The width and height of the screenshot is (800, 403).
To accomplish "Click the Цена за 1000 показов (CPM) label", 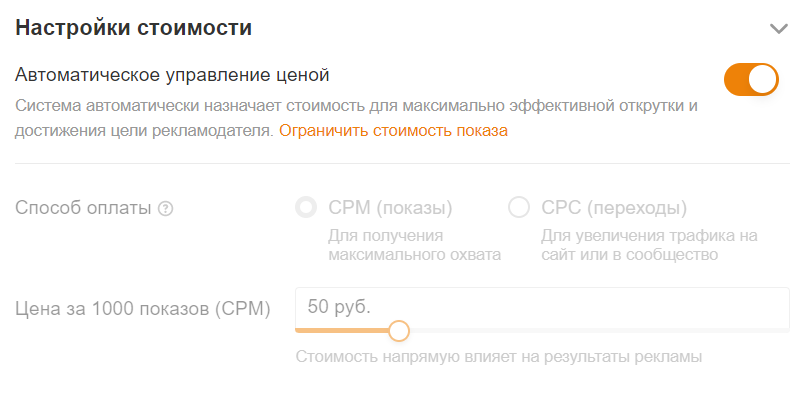I will [x=143, y=308].
